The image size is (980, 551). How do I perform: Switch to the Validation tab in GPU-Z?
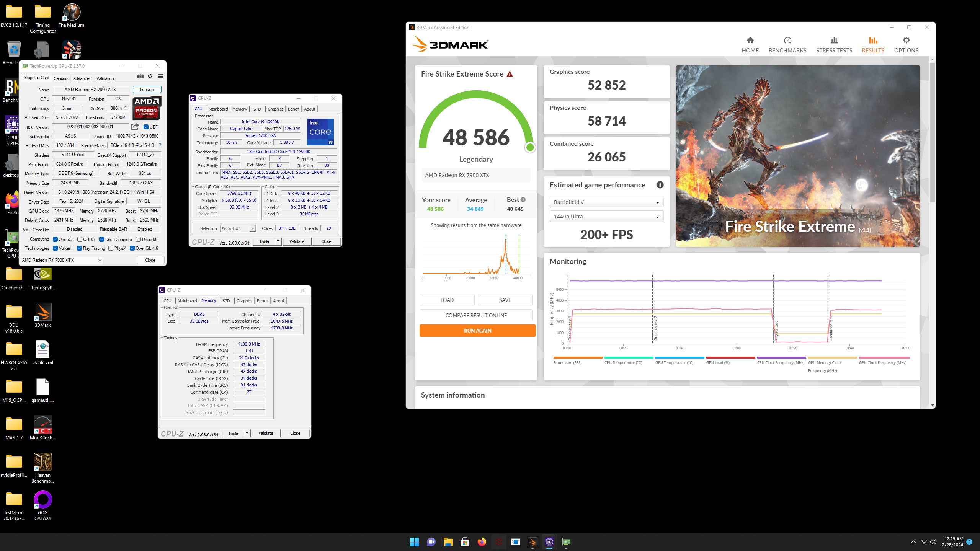tap(105, 78)
